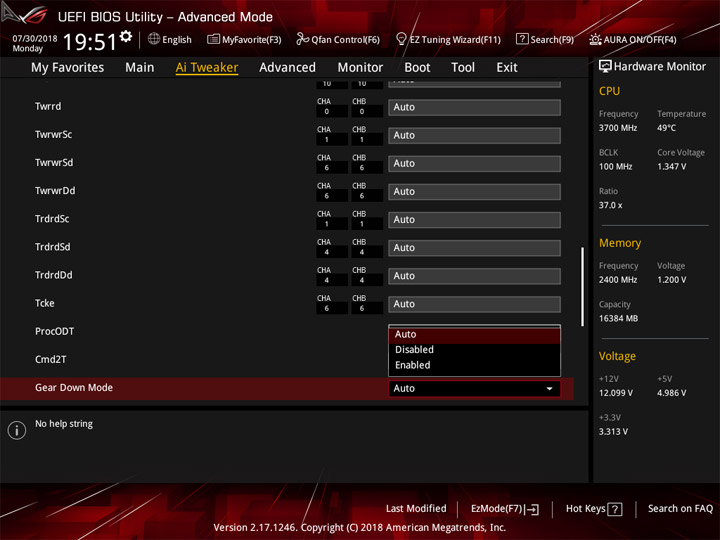This screenshot has width=720, height=540.
Task: Switch to Main tab
Action: pos(140,68)
